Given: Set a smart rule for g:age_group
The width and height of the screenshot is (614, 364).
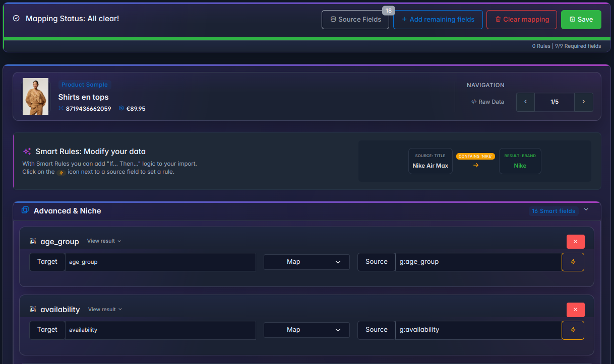Looking at the screenshot, I should 573,262.
